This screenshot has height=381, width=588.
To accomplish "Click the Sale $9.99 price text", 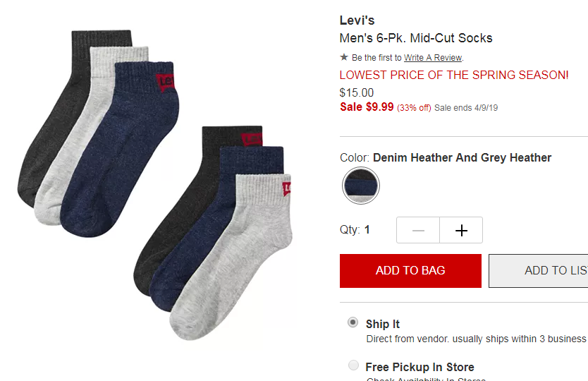I will tap(367, 107).
